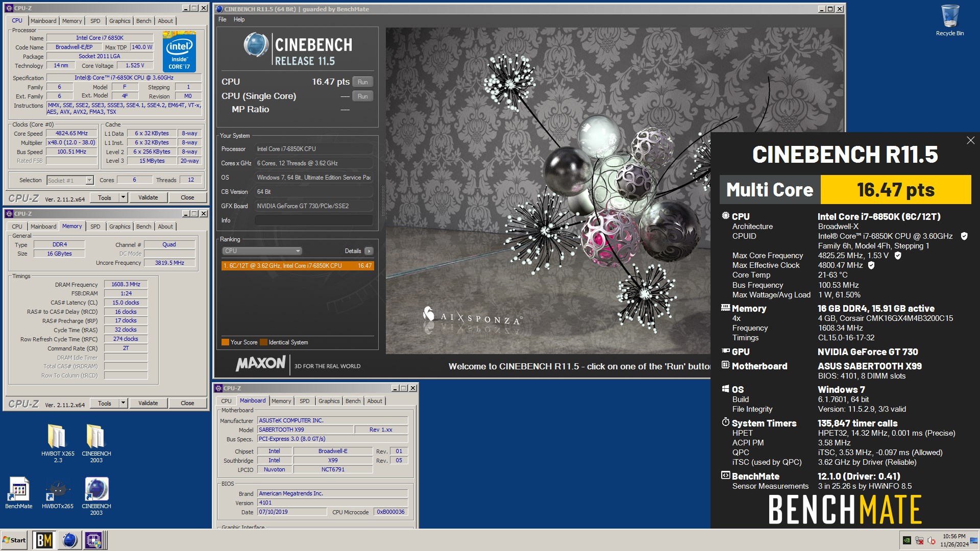Screen dimensions: 980x551
Task: Click the Cinebench title bar icon
Action: tap(219, 9)
